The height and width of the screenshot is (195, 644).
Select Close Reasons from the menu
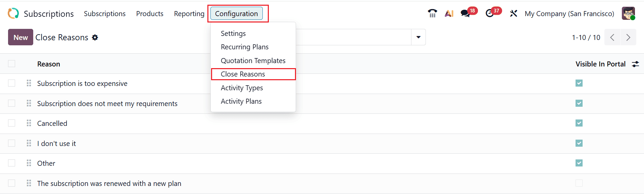click(243, 74)
